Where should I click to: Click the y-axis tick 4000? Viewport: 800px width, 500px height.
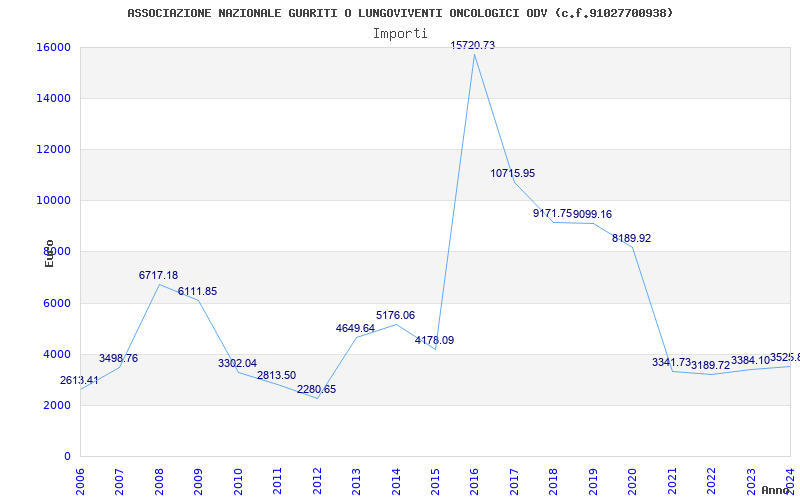click(x=57, y=354)
